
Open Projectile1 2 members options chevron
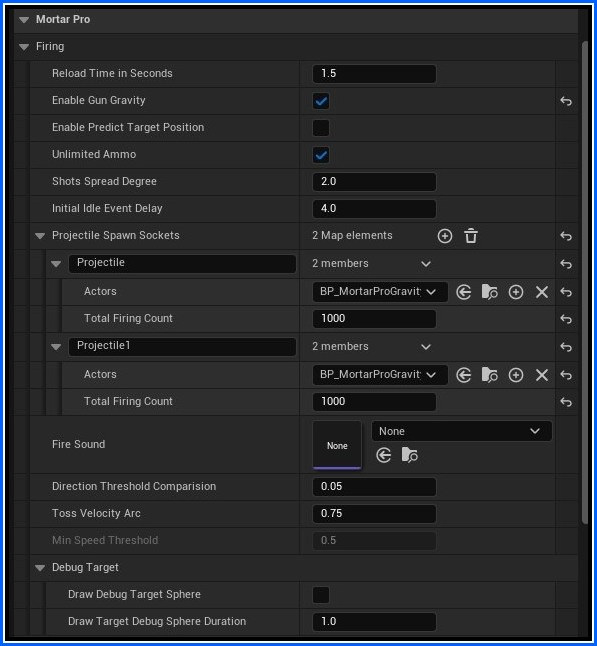pyautogui.click(x=426, y=347)
